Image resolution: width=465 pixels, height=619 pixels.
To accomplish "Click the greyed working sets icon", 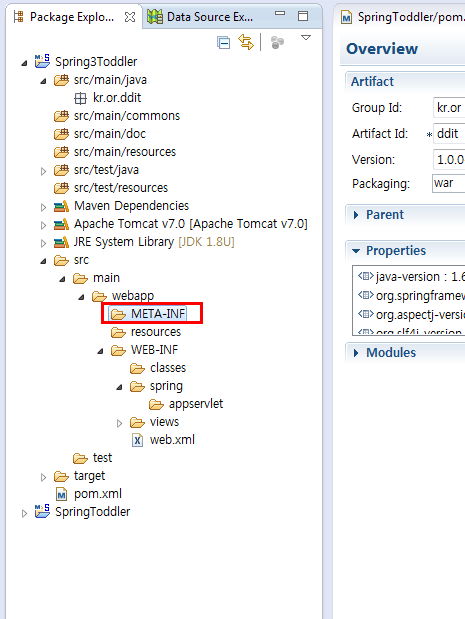I will [278, 42].
